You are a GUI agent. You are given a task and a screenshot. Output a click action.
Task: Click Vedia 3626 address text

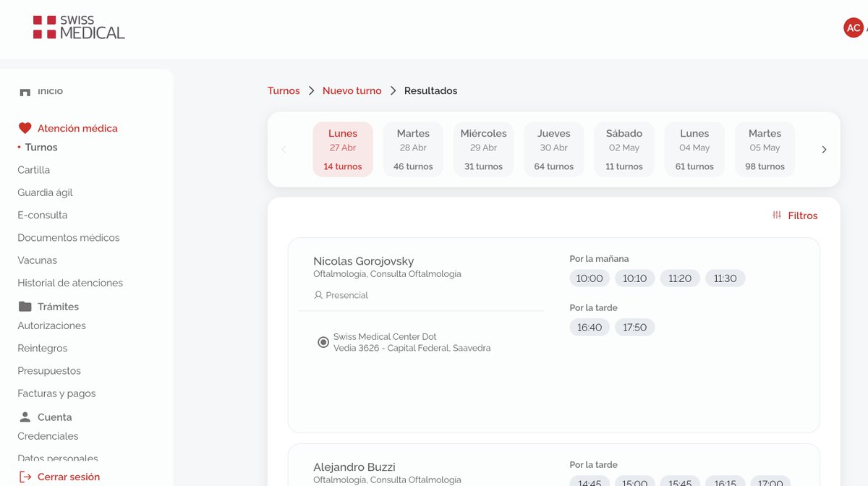pyautogui.click(x=412, y=348)
